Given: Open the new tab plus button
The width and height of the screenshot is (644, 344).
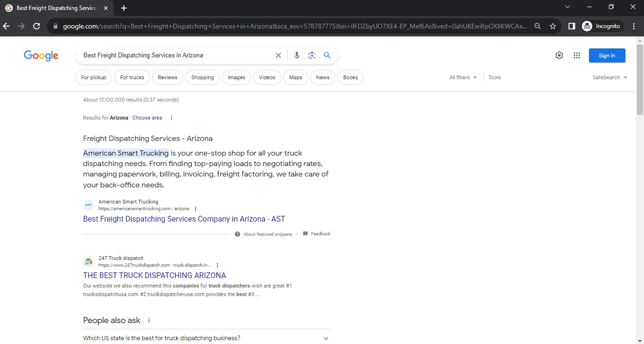Looking at the screenshot, I should click(x=124, y=8).
